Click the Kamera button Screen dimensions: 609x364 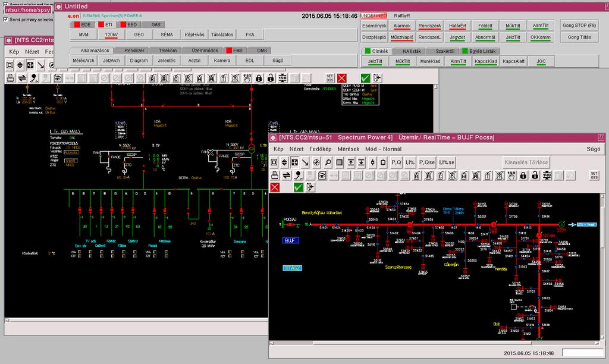(x=222, y=61)
